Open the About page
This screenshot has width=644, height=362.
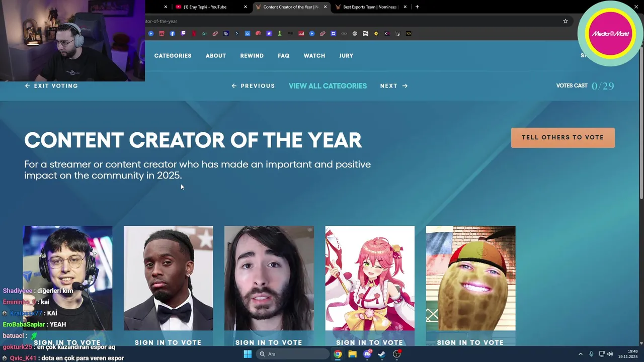(x=216, y=56)
